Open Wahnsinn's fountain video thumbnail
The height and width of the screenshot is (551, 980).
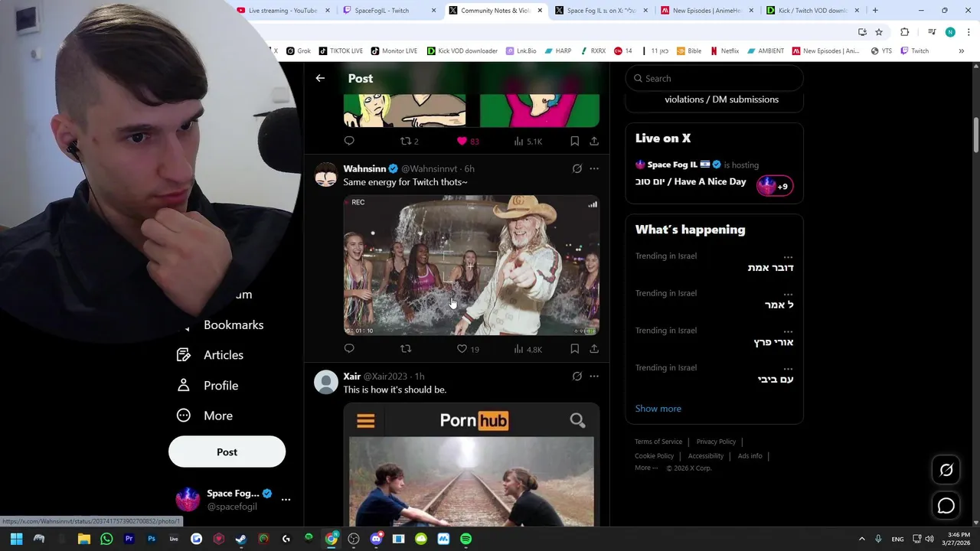471,266
